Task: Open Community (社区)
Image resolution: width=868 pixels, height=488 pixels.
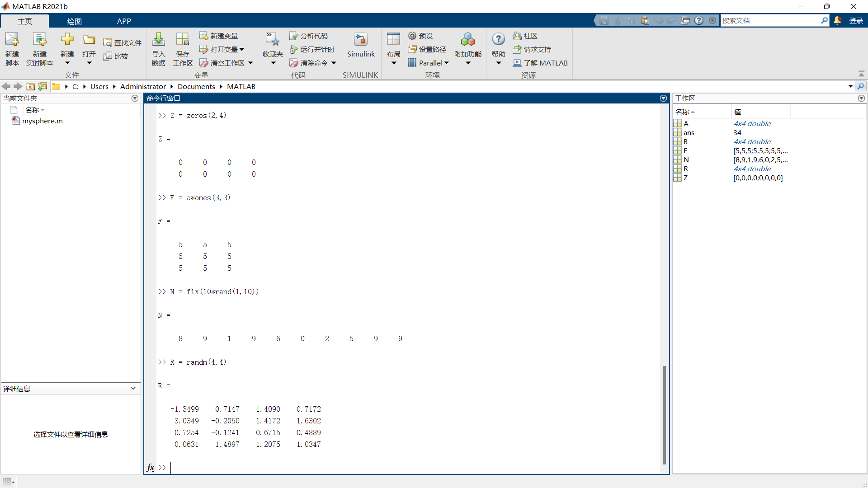Action: point(525,36)
